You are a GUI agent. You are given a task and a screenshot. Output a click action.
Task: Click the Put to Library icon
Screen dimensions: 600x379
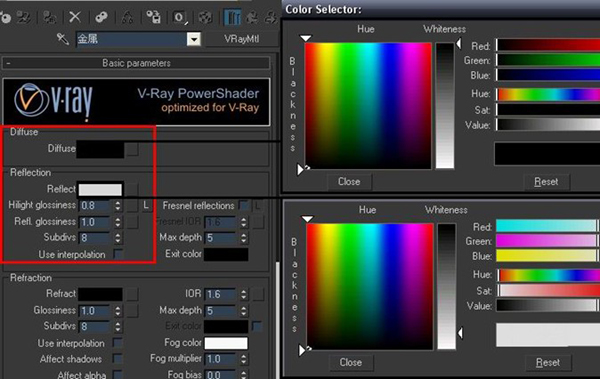click(153, 17)
